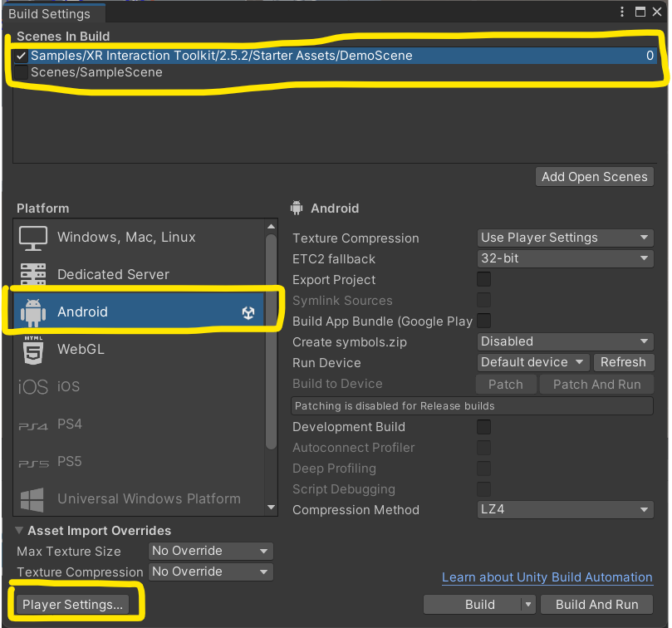Open the ETC2 fallback 32-bit dropdown
Viewport: 672px width, 628px height.
pyautogui.click(x=566, y=258)
